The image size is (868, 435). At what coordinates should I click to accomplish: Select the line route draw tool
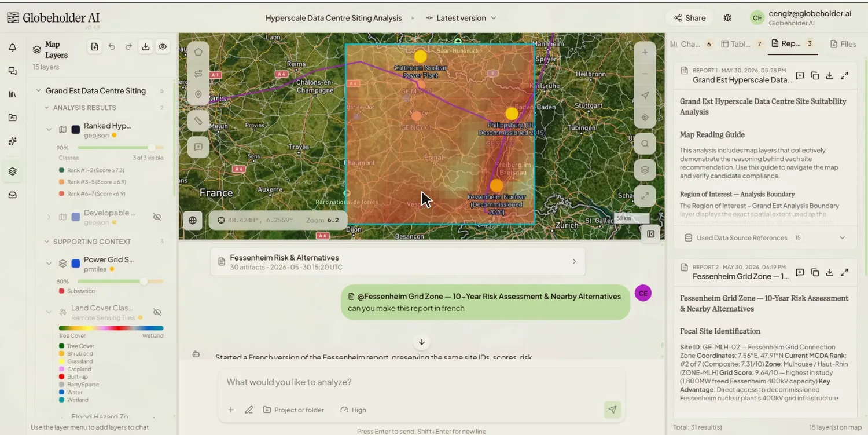coord(198,74)
